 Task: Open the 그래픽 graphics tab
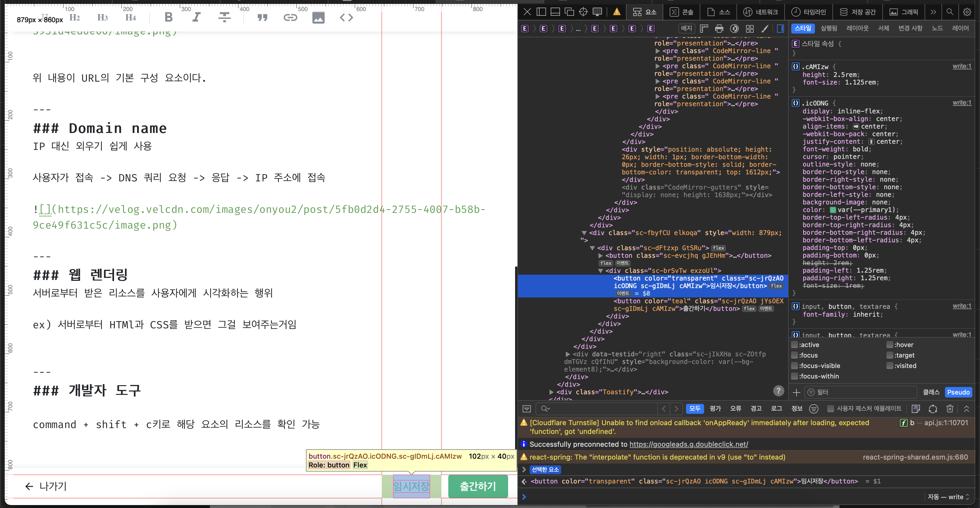904,12
